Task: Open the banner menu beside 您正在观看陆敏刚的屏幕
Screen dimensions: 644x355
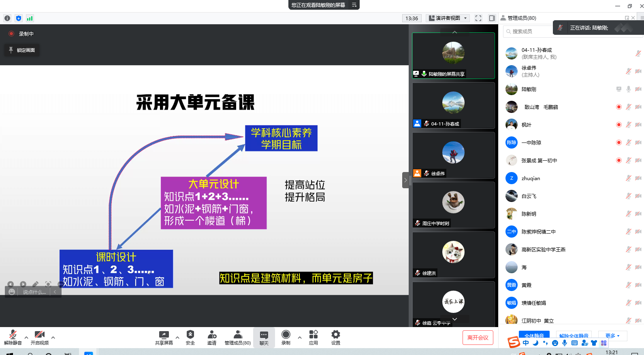Action: click(354, 5)
